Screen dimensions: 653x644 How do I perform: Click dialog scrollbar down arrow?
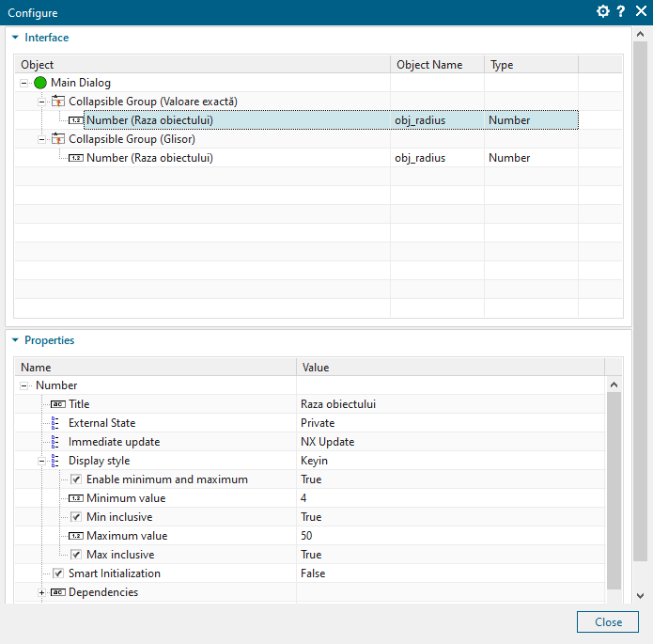[641, 596]
